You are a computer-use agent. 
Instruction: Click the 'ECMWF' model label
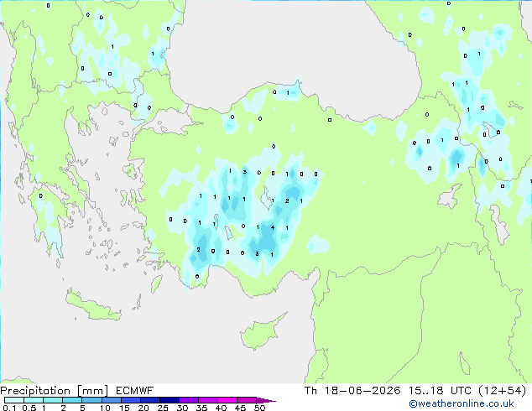tap(134, 391)
